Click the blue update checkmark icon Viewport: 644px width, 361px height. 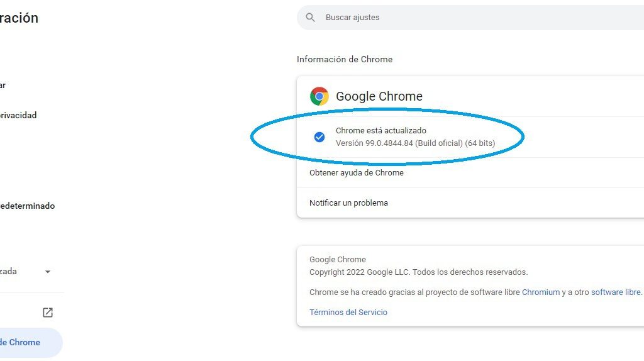tap(319, 136)
